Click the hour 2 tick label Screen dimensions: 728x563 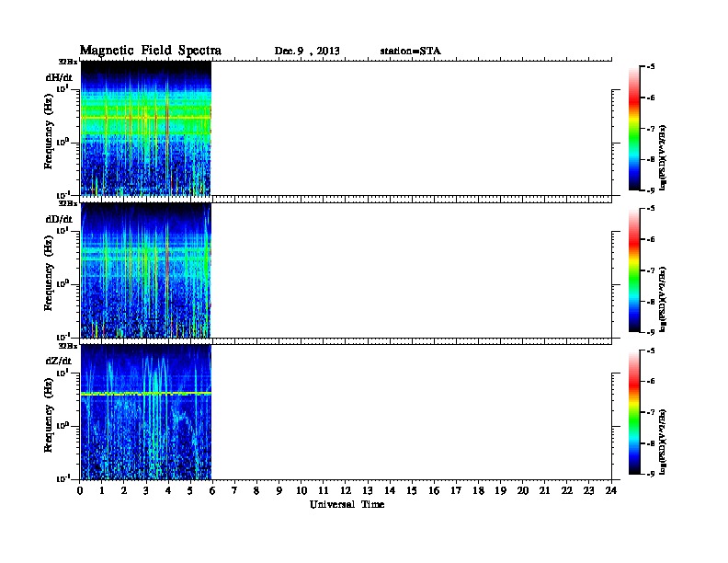tap(124, 491)
